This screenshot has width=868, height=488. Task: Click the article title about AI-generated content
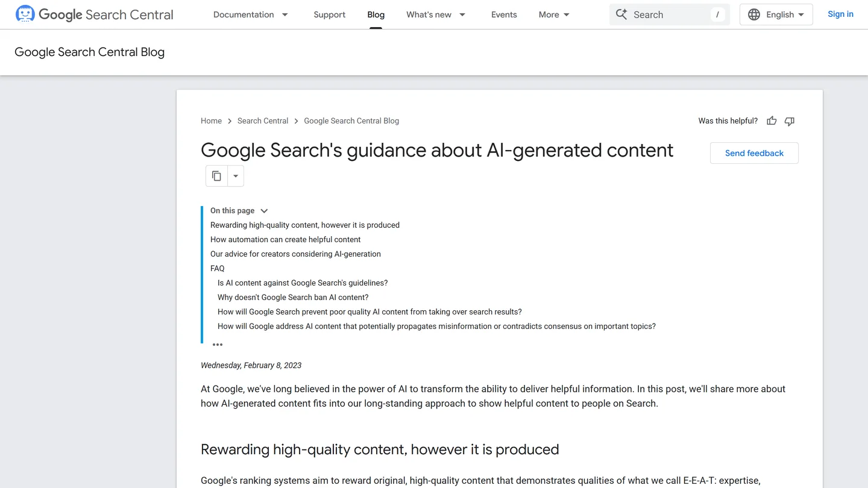pyautogui.click(x=437, y=150)
